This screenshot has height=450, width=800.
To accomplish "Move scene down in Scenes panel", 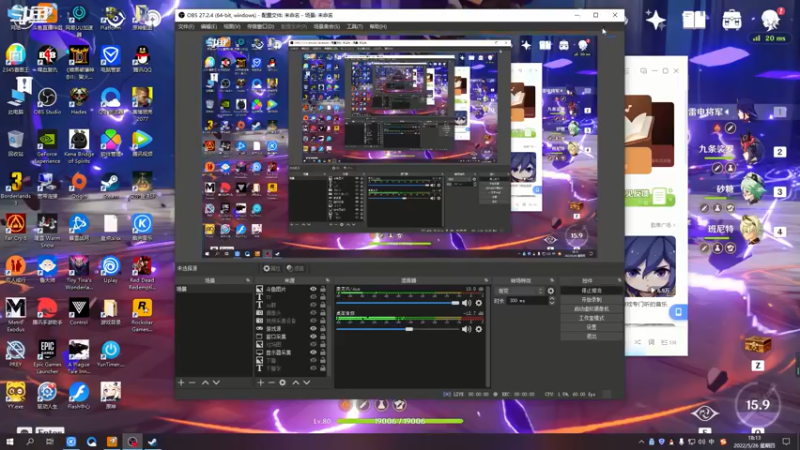I will click(216, 382).
